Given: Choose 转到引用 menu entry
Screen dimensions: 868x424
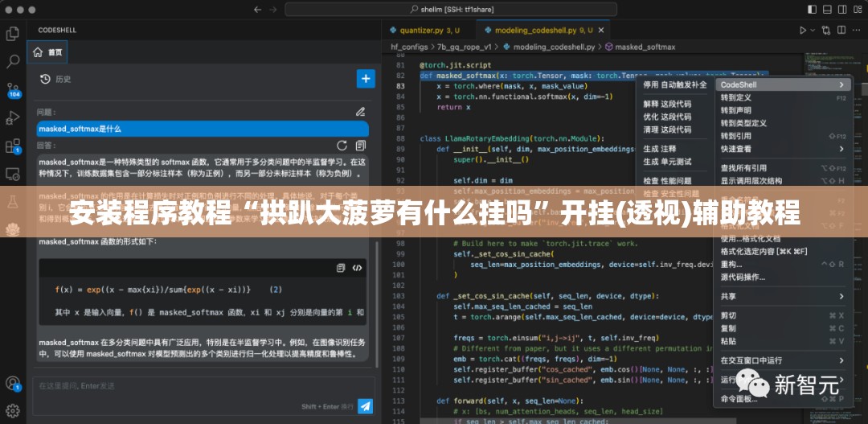Looking at the screenshot, I should [x=783, y=136].
